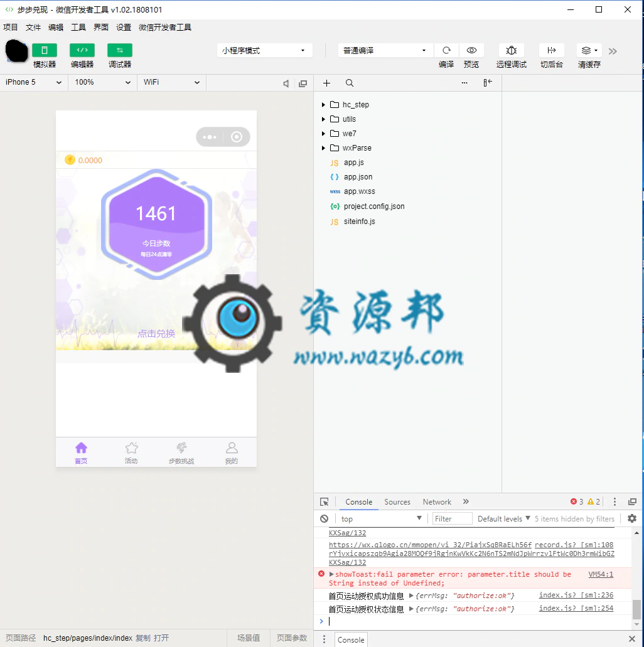
Task: Click the 切后台 switch background icon
Action: pyautogui.click(x=552, y=50)
